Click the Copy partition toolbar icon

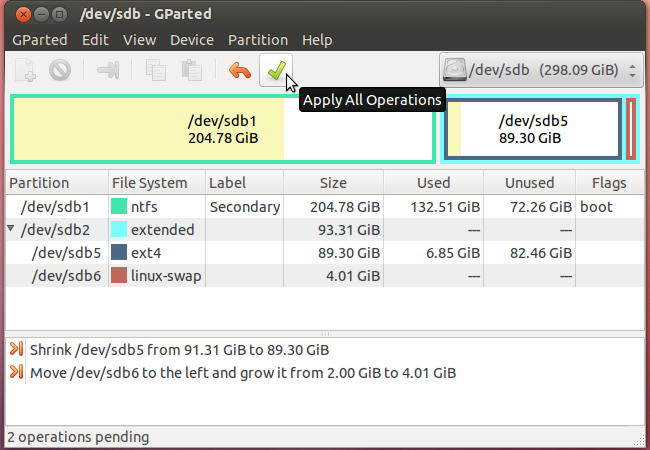click(x=156, y=70)
